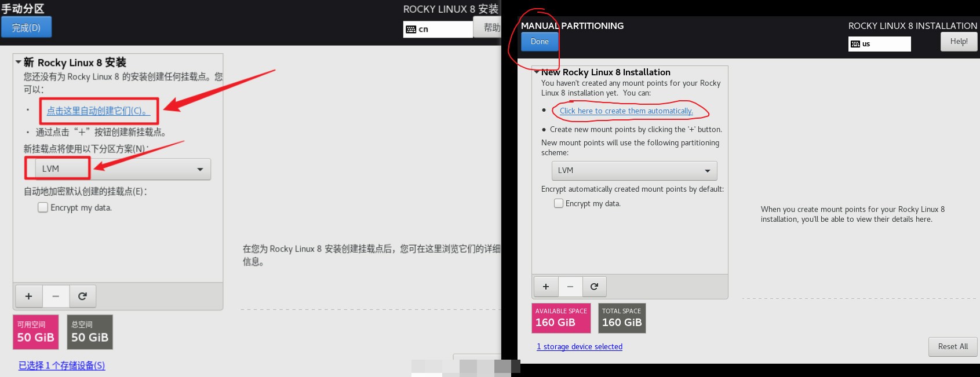
Task: Click the TOTAL SPACE 160 GiB indicator
Action: (x=622, y=318)
